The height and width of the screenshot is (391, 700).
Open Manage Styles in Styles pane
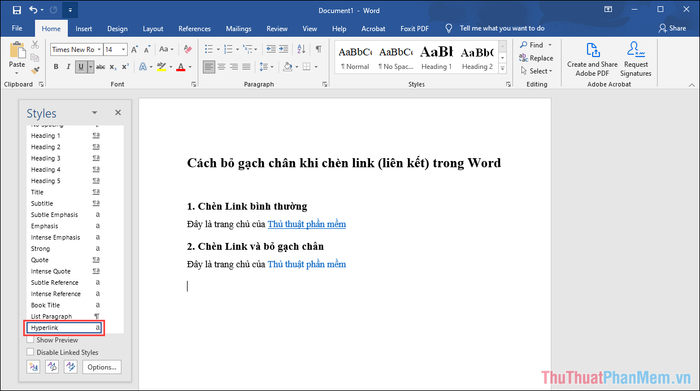[71, 367]
